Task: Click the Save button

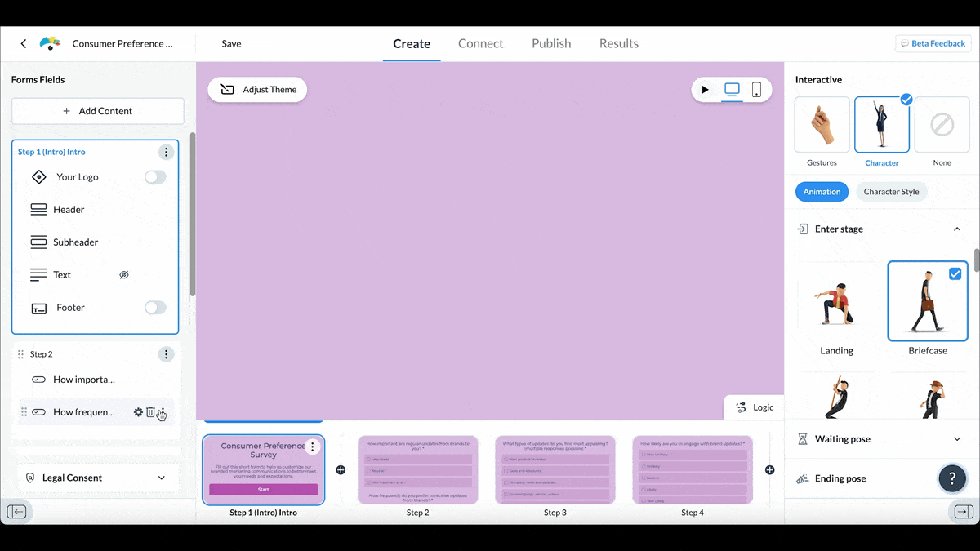Action: 231,44
